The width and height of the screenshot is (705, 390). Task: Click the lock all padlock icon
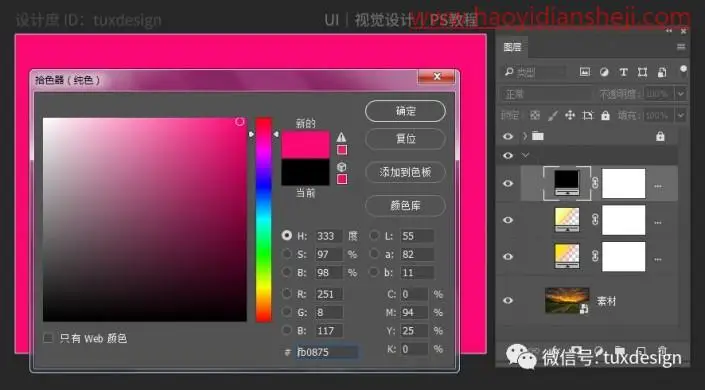(x=606, y=116)
